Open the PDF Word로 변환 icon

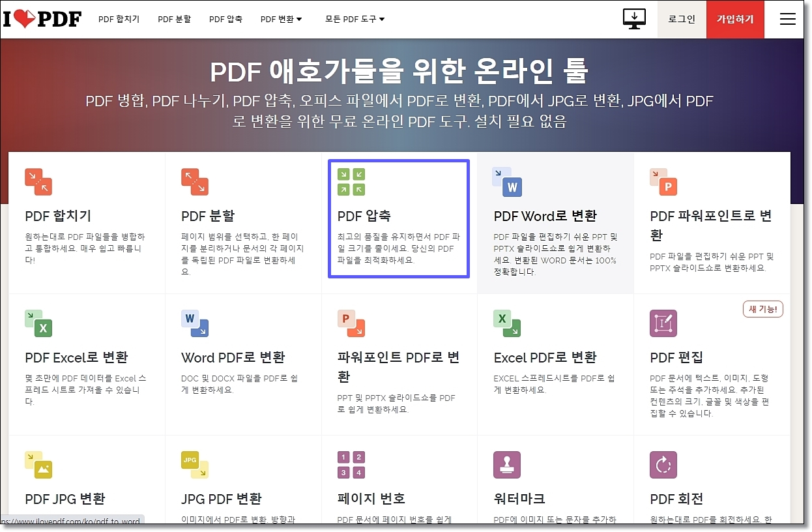coord(507,182)
